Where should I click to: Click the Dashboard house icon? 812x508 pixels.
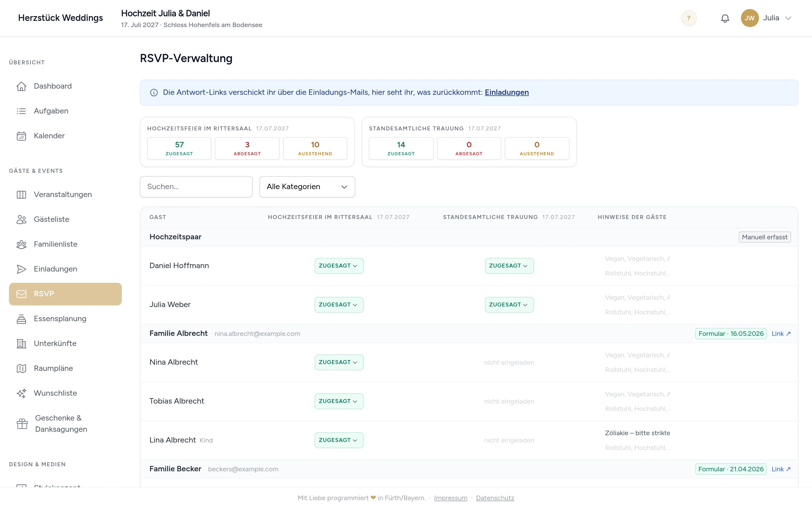21,86
